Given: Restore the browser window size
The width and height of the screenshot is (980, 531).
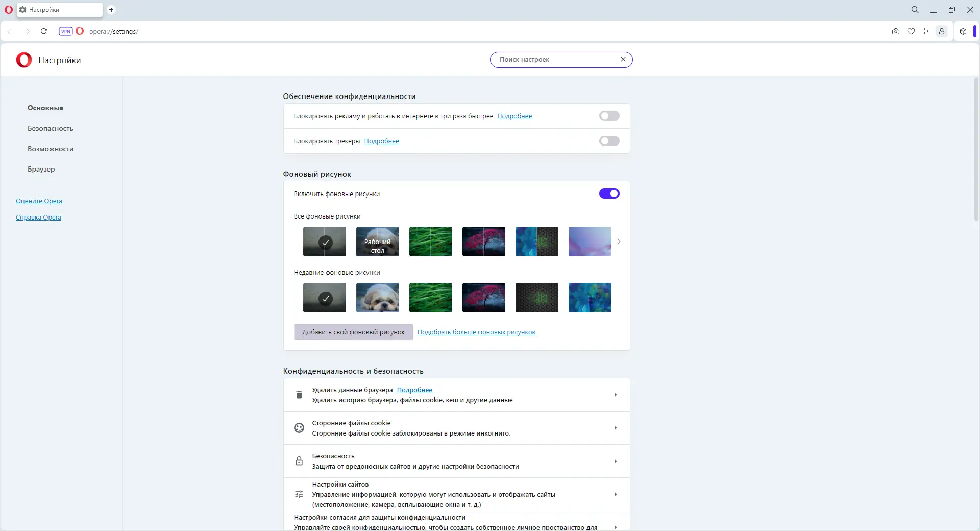Looking at the screenshot, I should tap(952, 10).
